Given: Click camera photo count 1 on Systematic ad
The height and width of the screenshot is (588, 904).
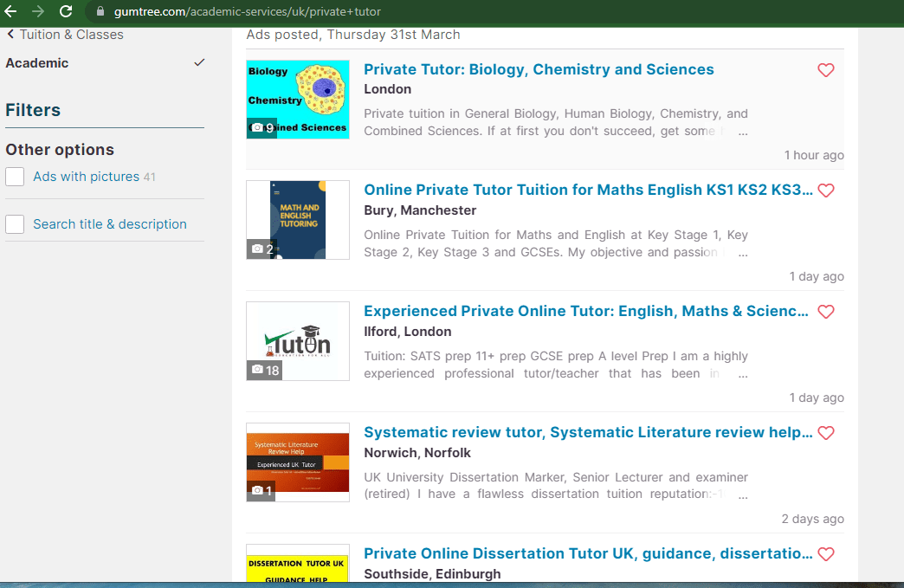Looking at the screenshot, I should coord(262,491).
